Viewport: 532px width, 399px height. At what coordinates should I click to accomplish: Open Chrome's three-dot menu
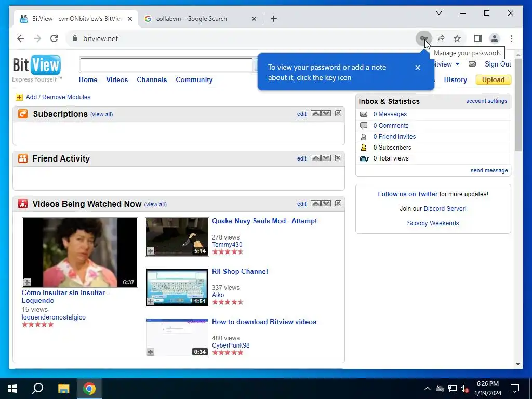tap(511, 38)
